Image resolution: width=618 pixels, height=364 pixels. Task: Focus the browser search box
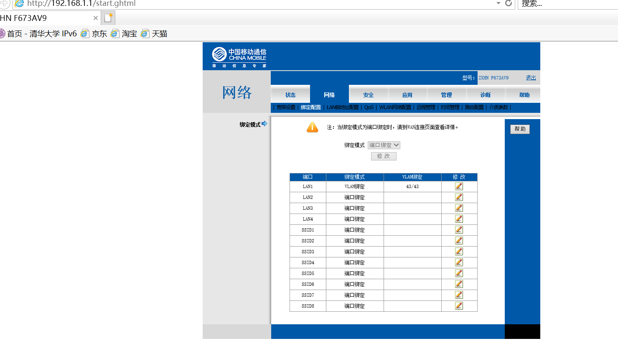pyautogui.click(x=568, y=4)
